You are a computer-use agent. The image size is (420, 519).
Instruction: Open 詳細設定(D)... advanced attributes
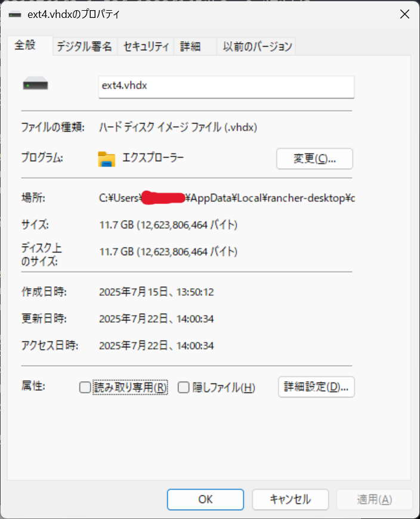click(x=316, y=387)
